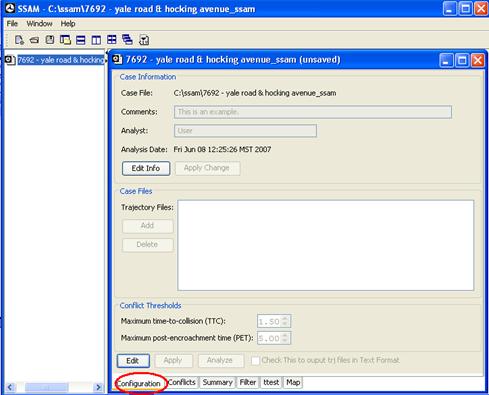This screenshot has width=489, height=395.
Task: Click the window layout icon with yellow pane
Action: [65, 40]
